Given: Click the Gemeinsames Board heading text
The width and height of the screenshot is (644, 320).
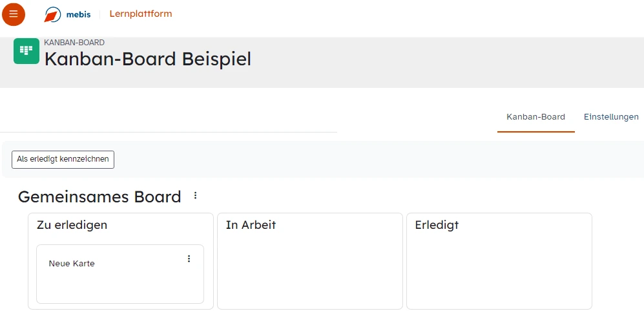Looking at the screenshot, I should pos(99,197).
